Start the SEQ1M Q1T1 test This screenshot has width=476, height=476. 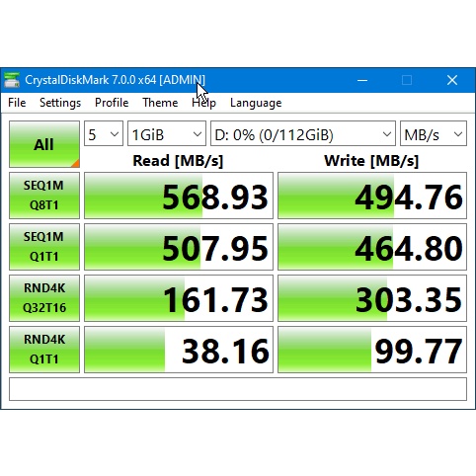pyautogui.click(x=44, y=247)
